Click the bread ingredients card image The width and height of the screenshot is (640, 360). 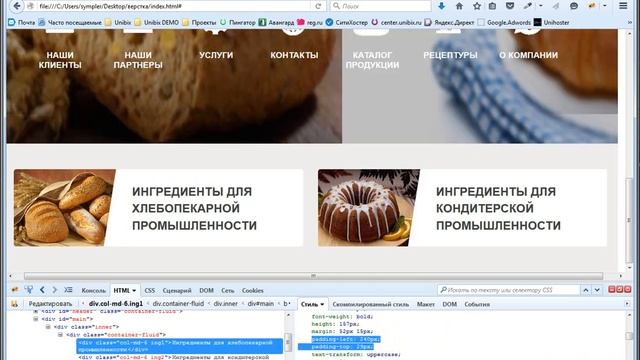point(64,208)
